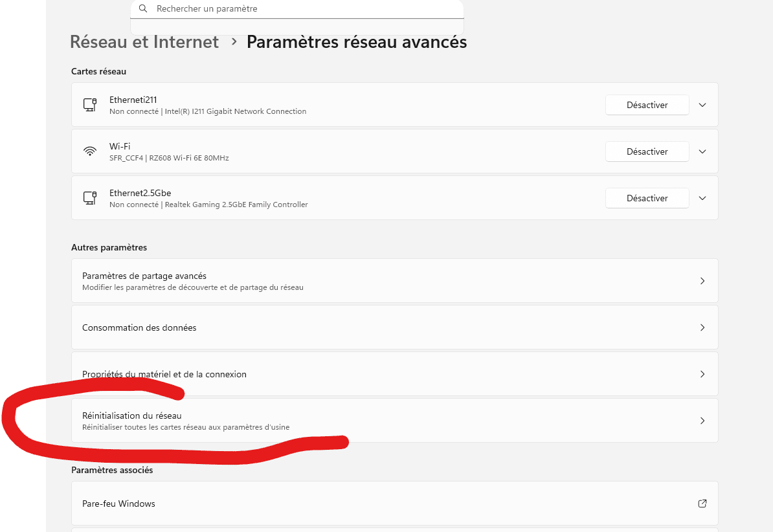Click chevron arrow on Consommation des données

click(x=702, y=327)
